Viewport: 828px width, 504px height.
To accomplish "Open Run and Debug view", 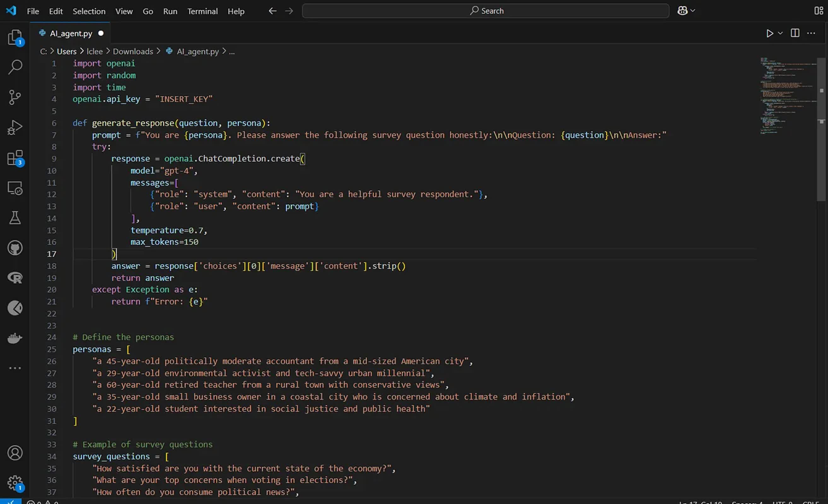I will (15, 127).
